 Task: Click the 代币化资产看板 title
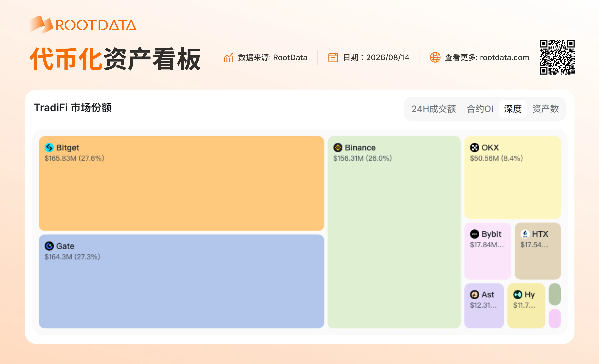point(115,59)
